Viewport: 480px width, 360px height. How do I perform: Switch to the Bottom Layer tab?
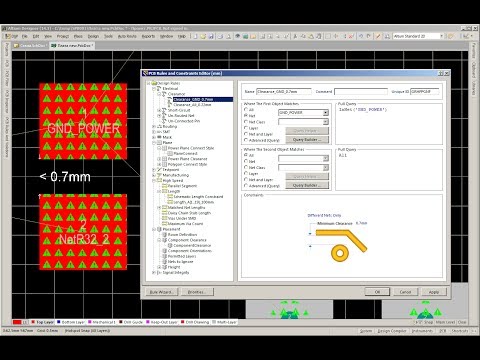(70, 322)
